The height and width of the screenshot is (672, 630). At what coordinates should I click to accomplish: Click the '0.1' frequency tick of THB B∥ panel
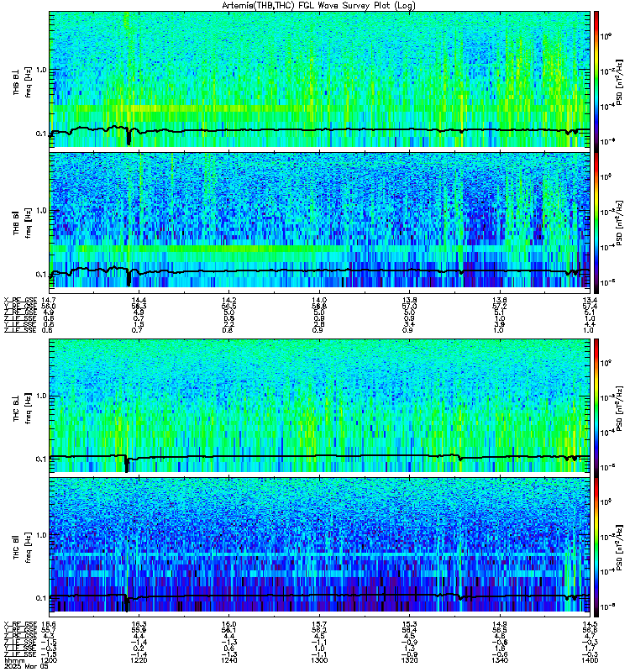click(41, 275)
